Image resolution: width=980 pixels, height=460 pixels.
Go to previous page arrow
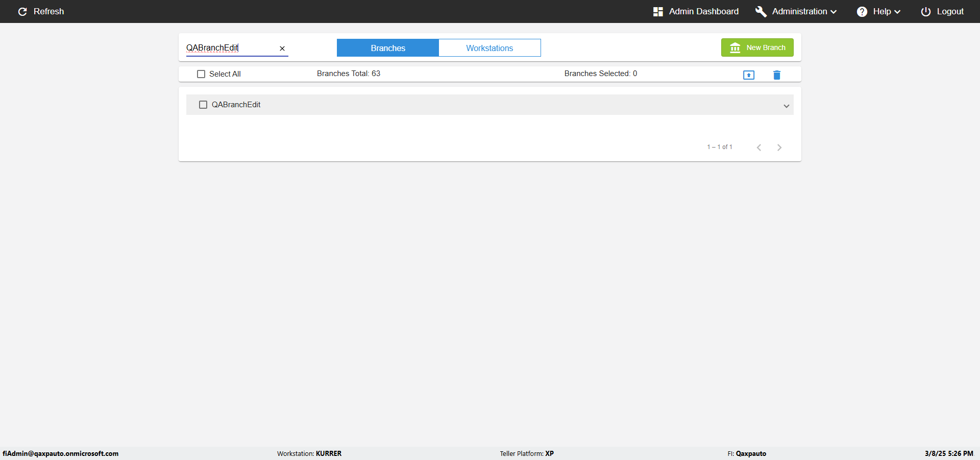pyautogui.click(x=759, y=148)
